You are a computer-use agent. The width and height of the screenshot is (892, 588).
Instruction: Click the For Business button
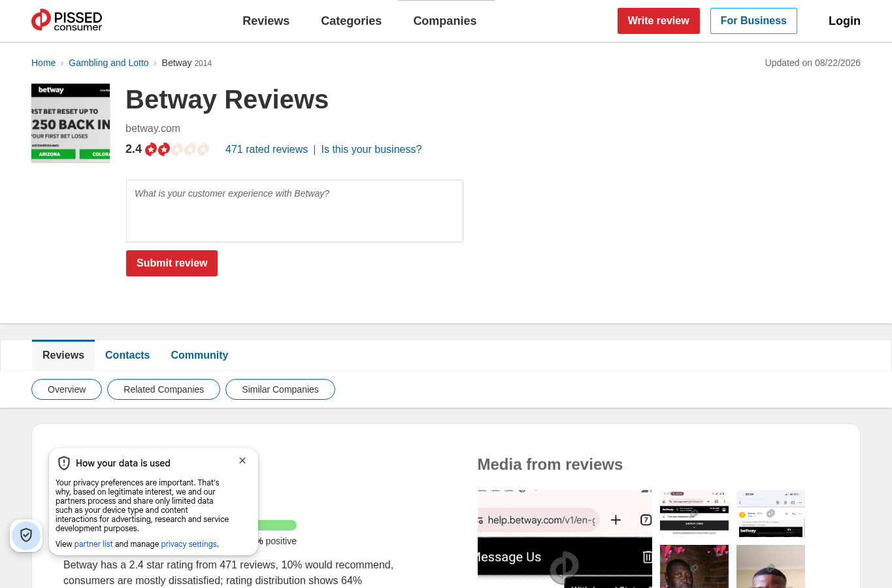coord(753,21)
